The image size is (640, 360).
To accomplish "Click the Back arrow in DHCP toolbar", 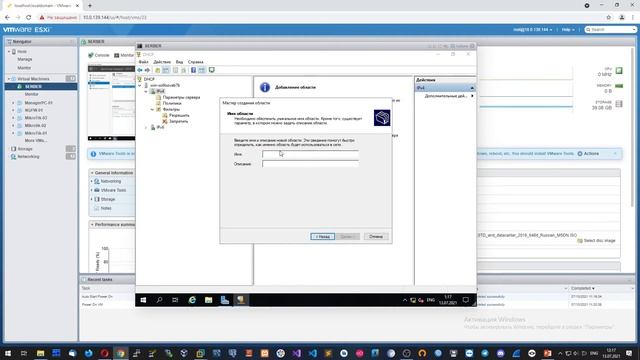I will (140, 70).
